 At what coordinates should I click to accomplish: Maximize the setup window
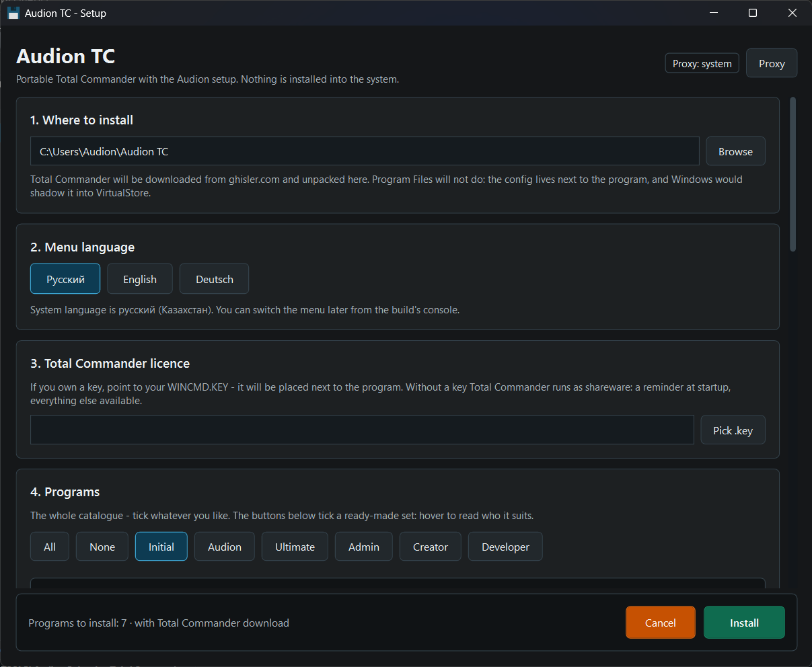tap(753, 13)
